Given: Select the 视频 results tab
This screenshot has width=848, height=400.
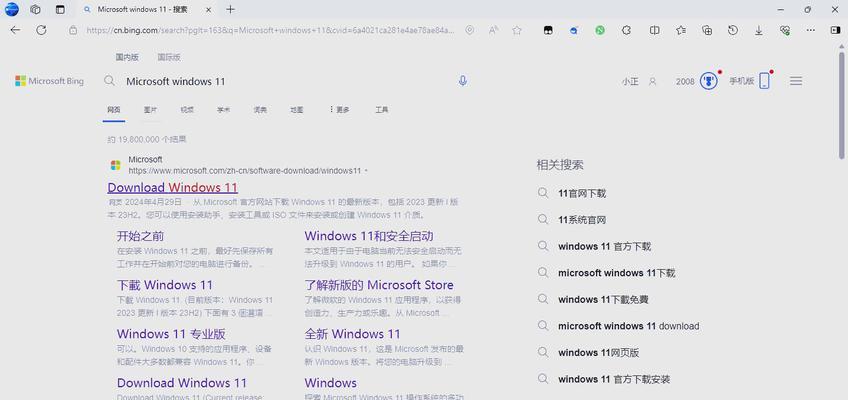Looking at the screenshot, I should click(187, 110).
